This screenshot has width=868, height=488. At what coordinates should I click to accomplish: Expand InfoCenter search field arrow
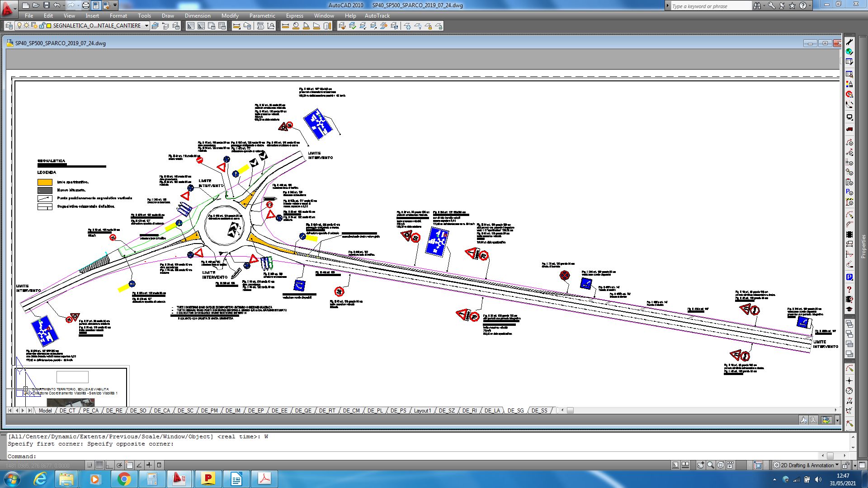668,5
